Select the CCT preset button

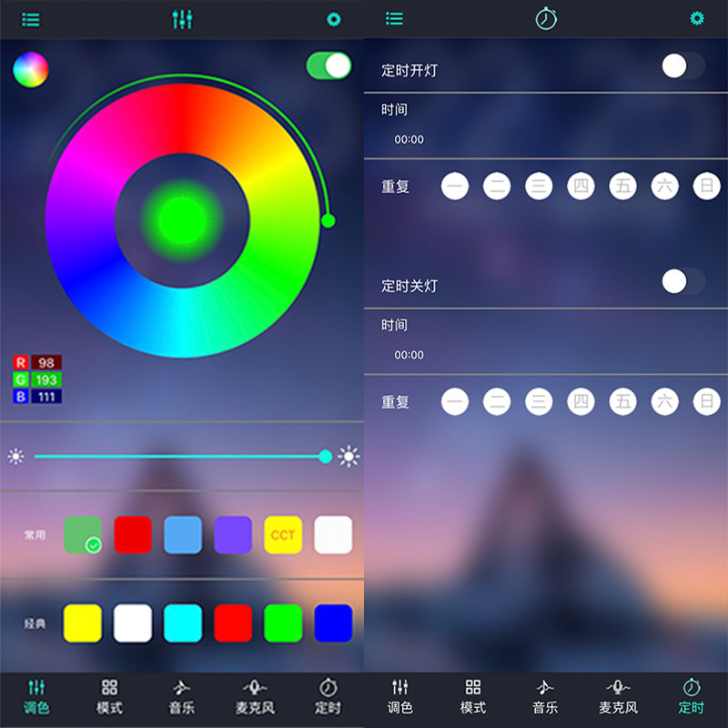283,535
